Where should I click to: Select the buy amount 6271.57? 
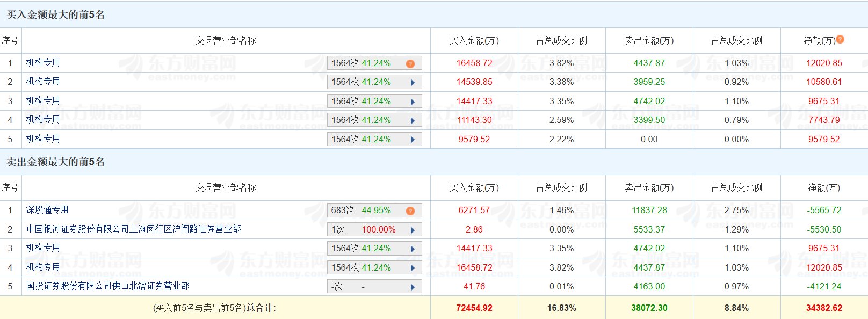click(474, 211)
